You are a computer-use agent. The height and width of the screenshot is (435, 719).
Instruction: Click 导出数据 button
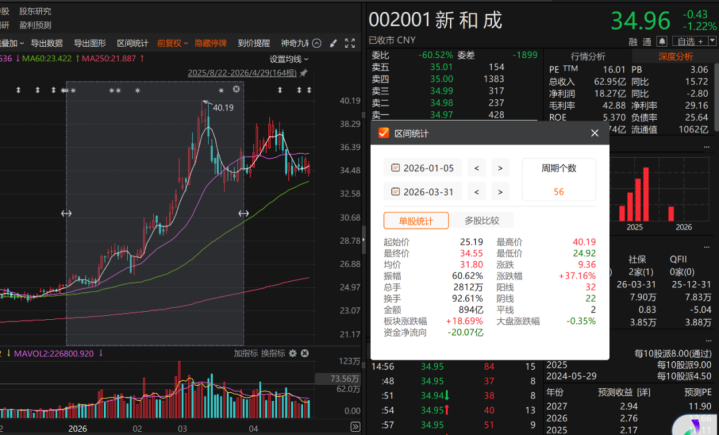tap(47, 44)
